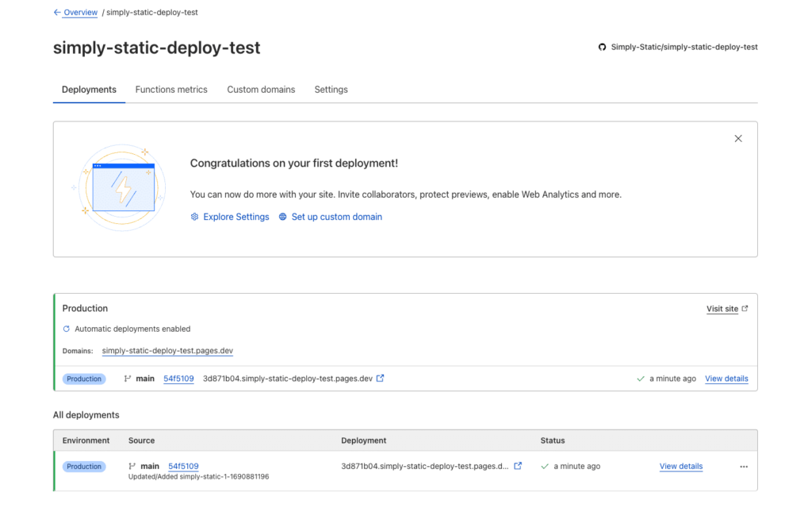Click the 'main' branch name in Production card
This screenshot has height=508, width=812.
click(145, 379)
